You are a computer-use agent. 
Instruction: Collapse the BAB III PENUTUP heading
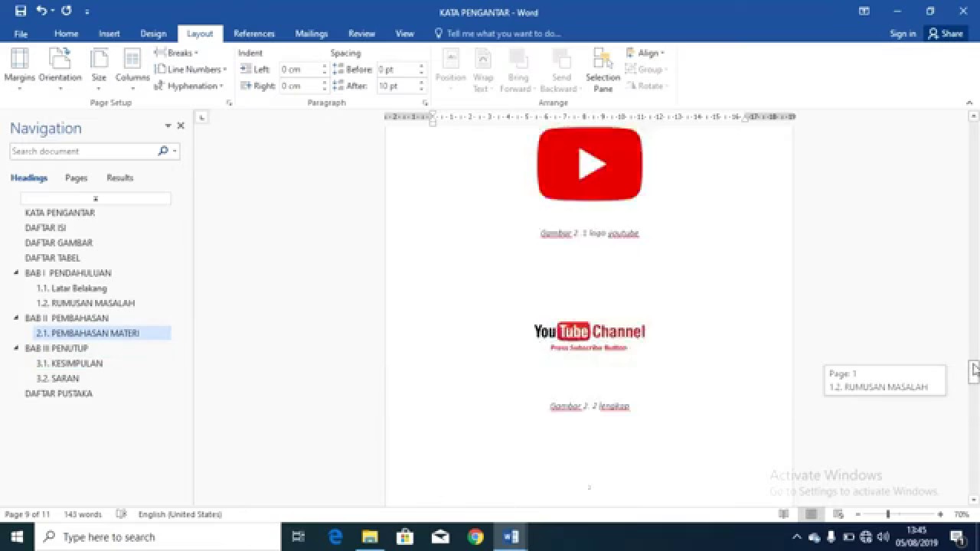(x=16, y=348)
